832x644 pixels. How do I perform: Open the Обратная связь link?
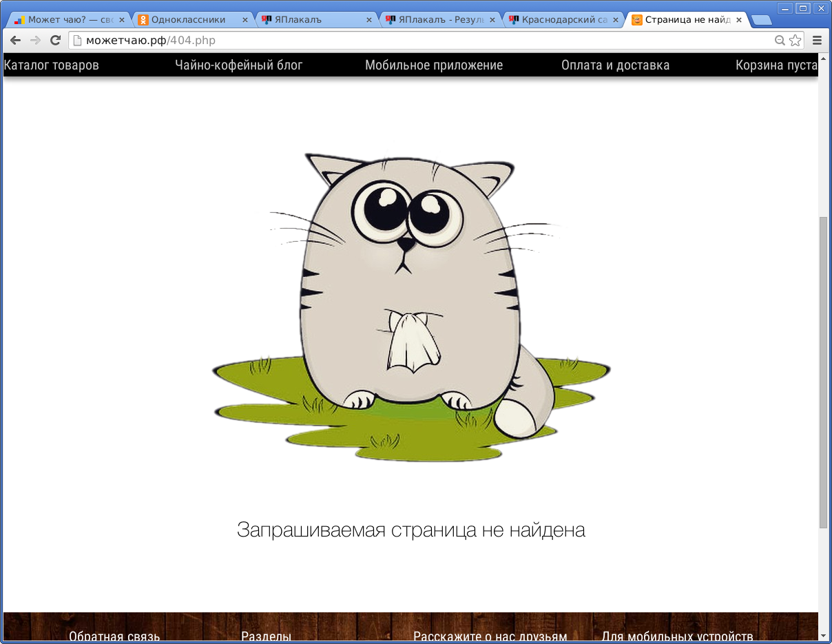(114, 636)
